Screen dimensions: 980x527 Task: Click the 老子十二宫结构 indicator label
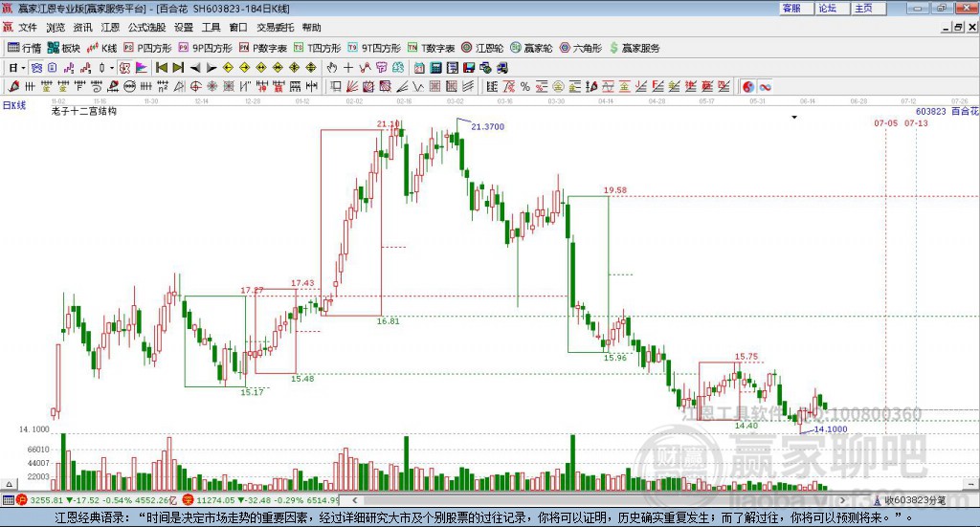84,111
